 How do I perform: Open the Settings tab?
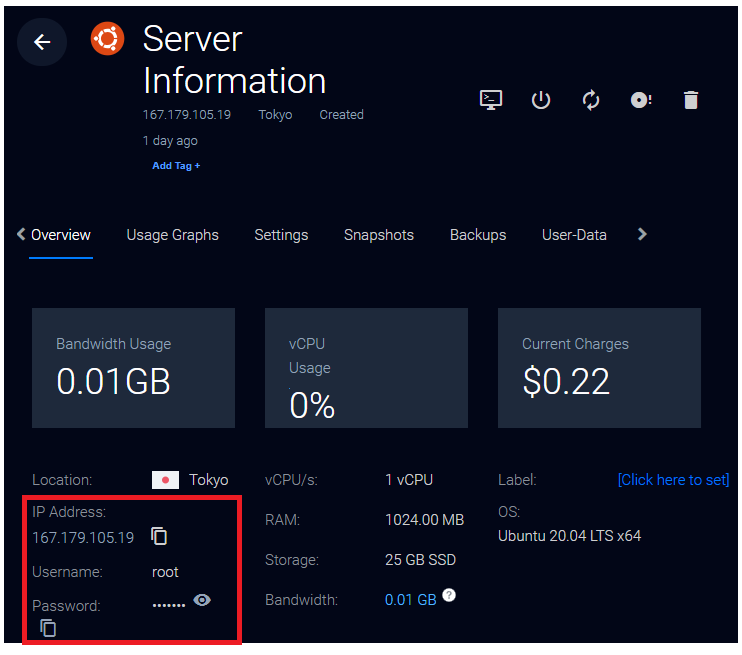pyautogui.click(x=281, y=235)
